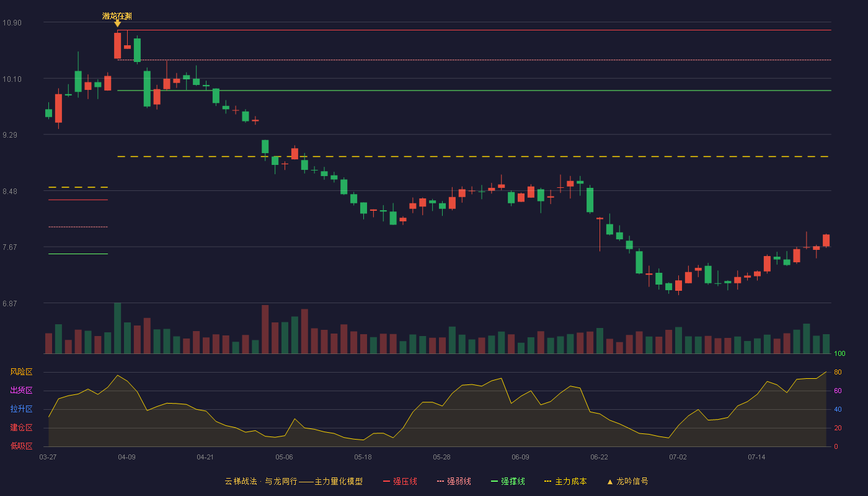Viewport: 868px width, 496px height.
Task: Click the green 100 indicator scale value
Action: coord(839,354)
